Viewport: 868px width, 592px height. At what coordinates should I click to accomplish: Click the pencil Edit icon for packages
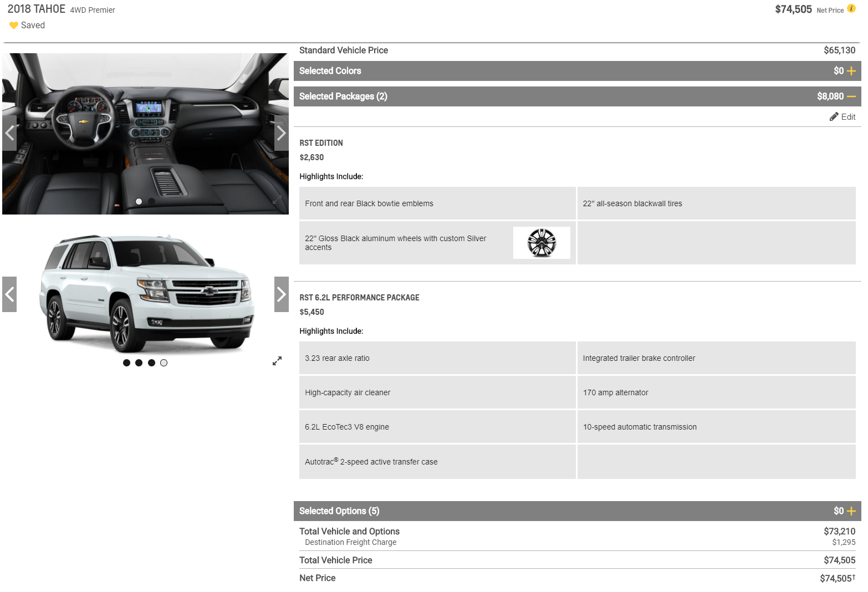pos(834,116)
